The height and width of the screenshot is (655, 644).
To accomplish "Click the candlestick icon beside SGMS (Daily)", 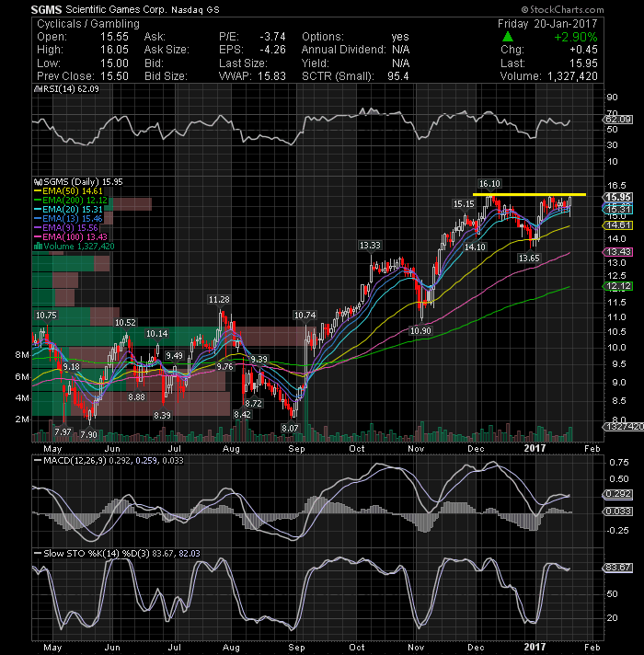I will [38, 182].
